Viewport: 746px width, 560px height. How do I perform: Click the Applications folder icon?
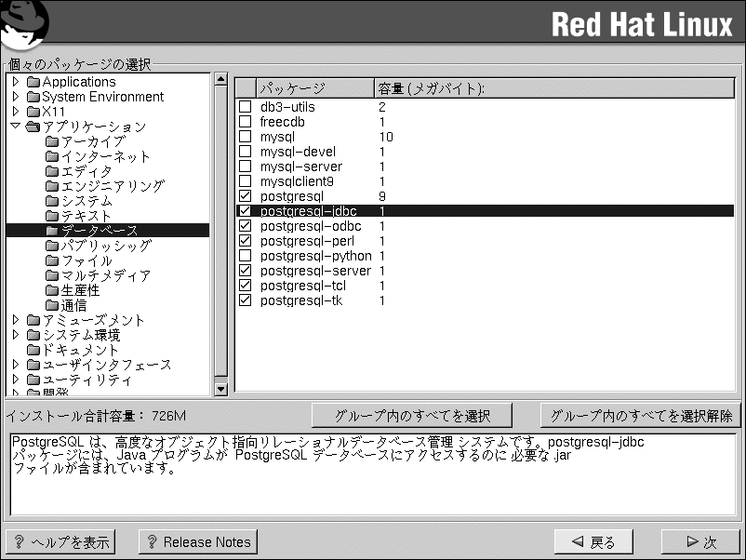33,82
